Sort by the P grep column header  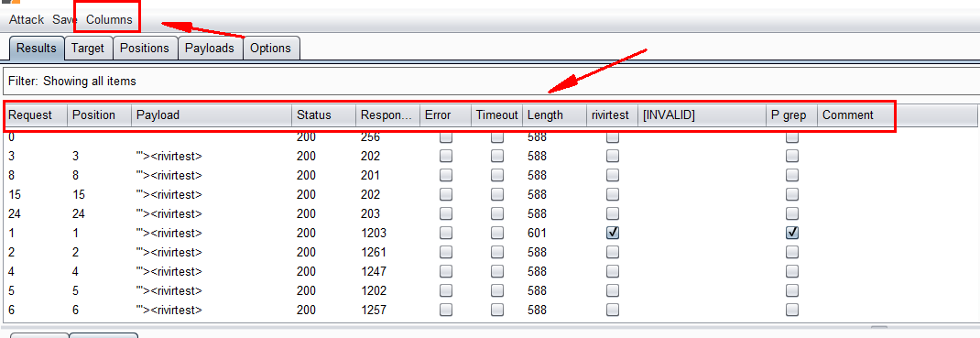792,115
